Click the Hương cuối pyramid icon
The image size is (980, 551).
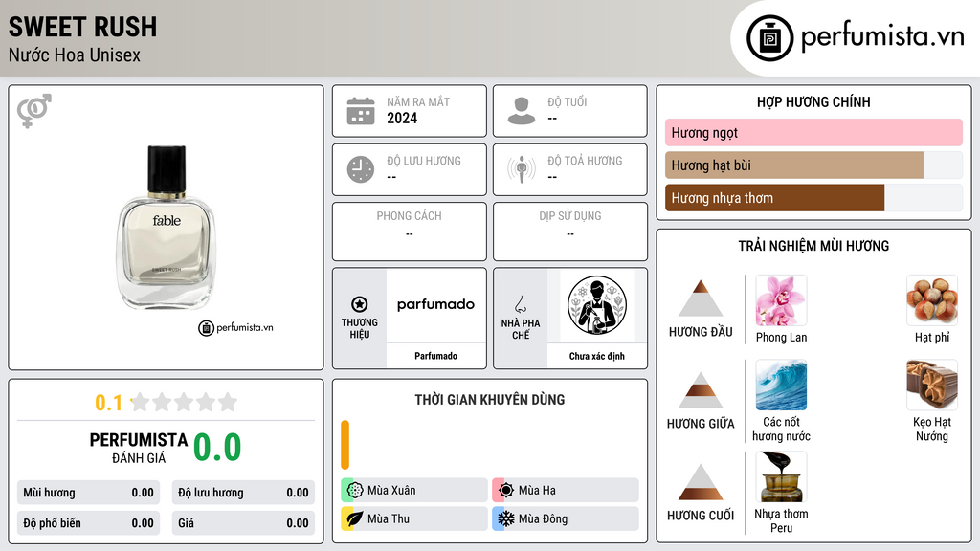tap(701, 482)
